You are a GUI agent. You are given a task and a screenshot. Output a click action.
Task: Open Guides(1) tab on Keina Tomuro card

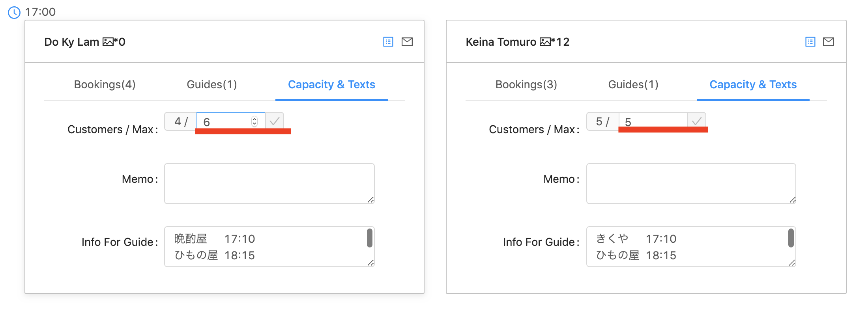[x=633, y=84]
